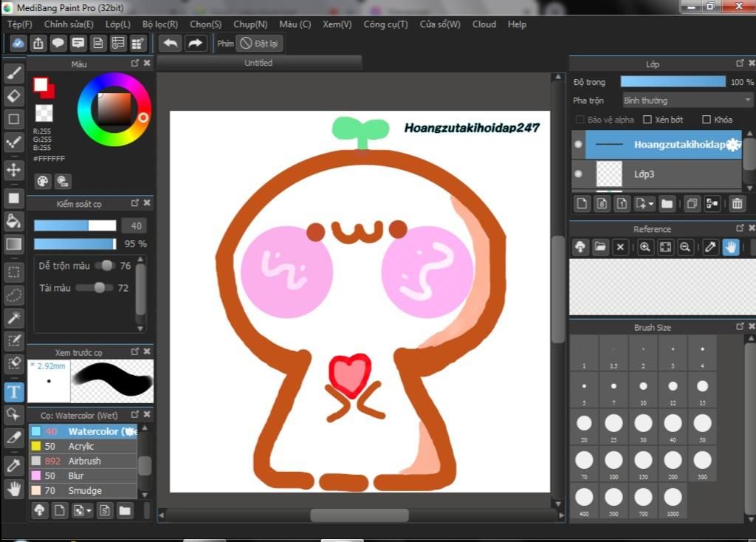756x542 pixels.
Task: Select the Dot/pixel pen tool
Action: [x=14, y=143]
